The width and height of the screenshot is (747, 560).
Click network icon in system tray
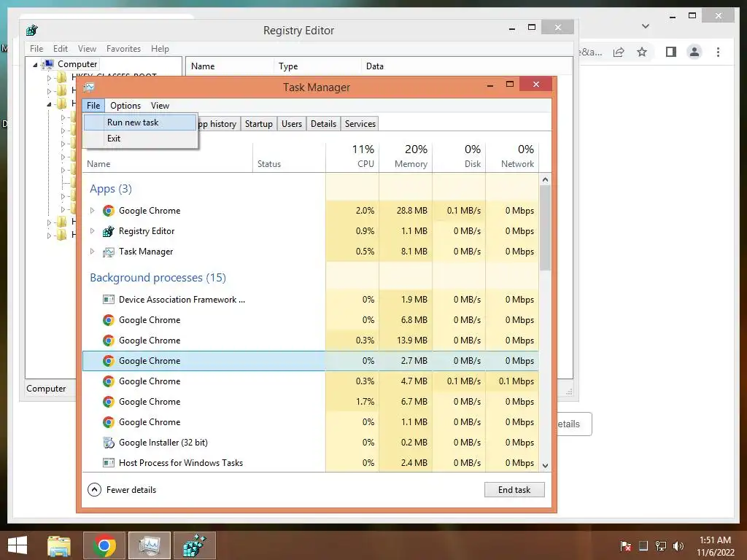[661, 546]
